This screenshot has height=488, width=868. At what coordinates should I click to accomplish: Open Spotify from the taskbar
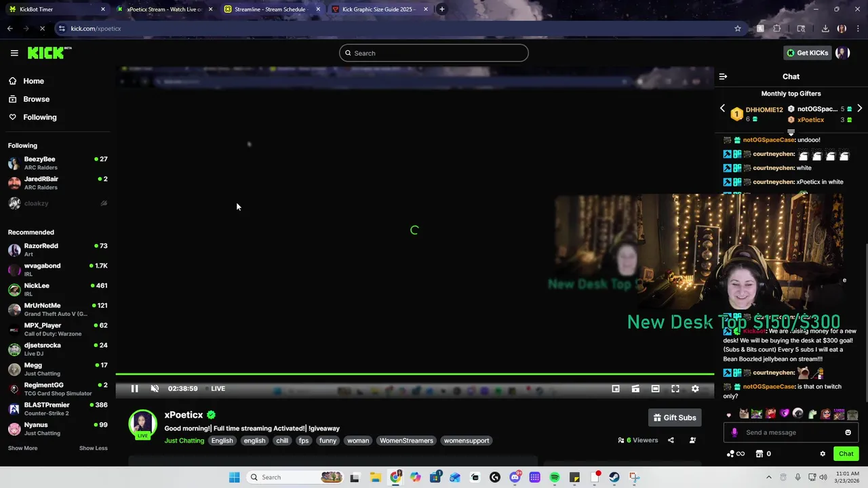pyautogui.click(x=555, y=477)
